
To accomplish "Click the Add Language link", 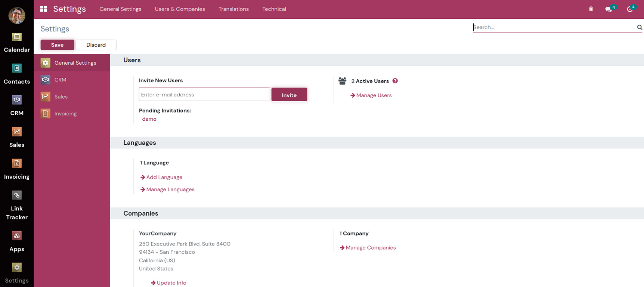I will coord(164,177).
